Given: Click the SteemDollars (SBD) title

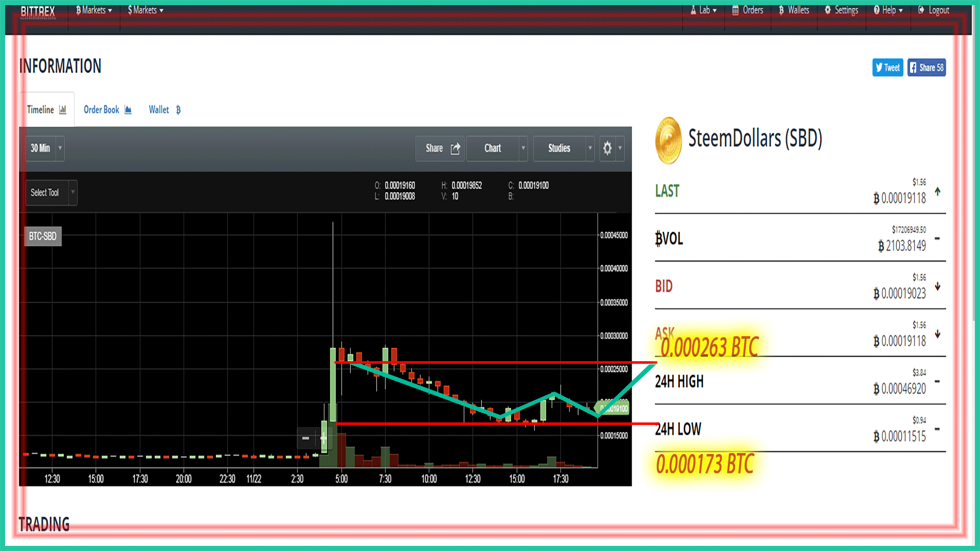Looking at the screenshot, I should [755, 139].
